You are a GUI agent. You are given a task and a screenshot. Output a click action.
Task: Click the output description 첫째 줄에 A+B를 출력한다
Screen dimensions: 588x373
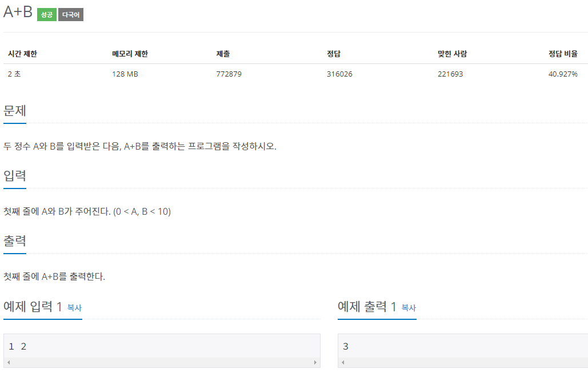click(x=54, y=276)
